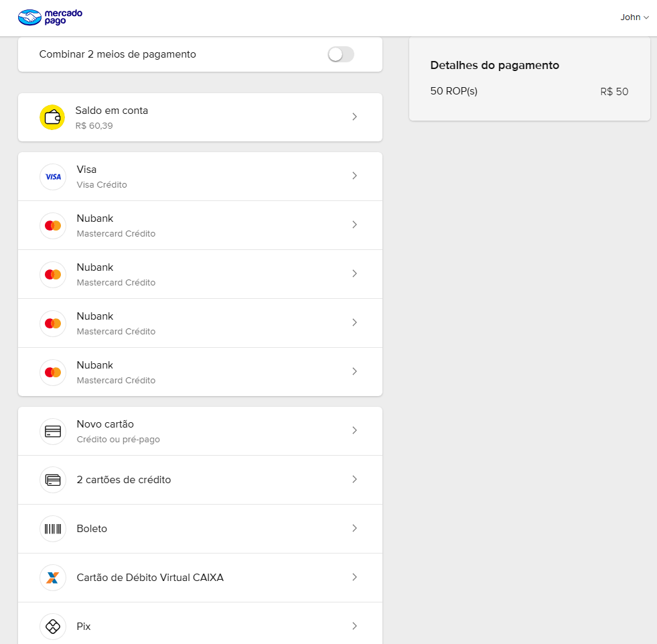Click the Novo cartão card icon
Image resolution: width=657 pixels, height=644 pixels.
53,432
